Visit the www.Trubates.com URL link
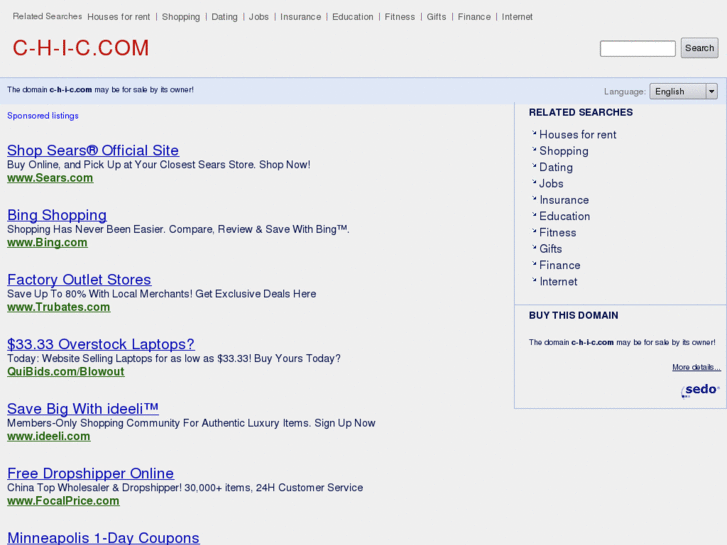The height and width of the screenshot is (545, 727). [58, 307]
